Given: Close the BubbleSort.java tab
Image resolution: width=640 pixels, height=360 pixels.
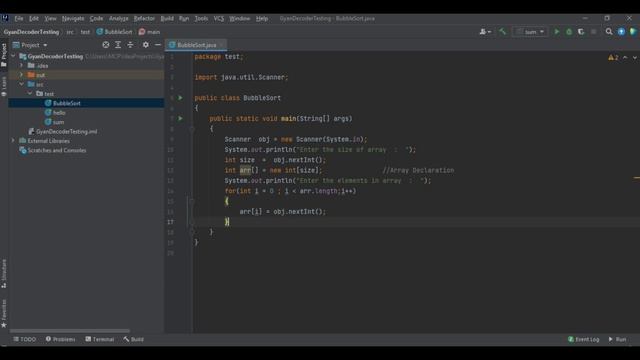Looking at the screenshot, I should (x=222, y=45).
